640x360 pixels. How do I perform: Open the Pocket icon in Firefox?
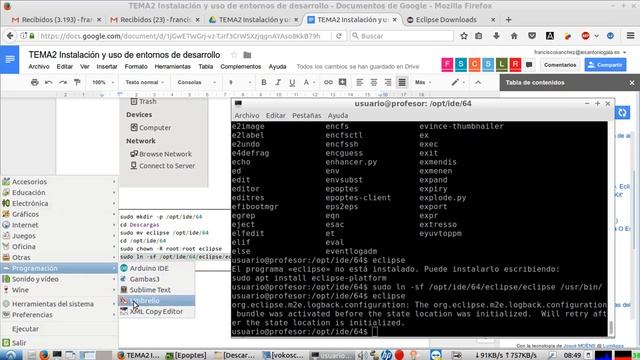pyautogui.click(x=532, y=36)
